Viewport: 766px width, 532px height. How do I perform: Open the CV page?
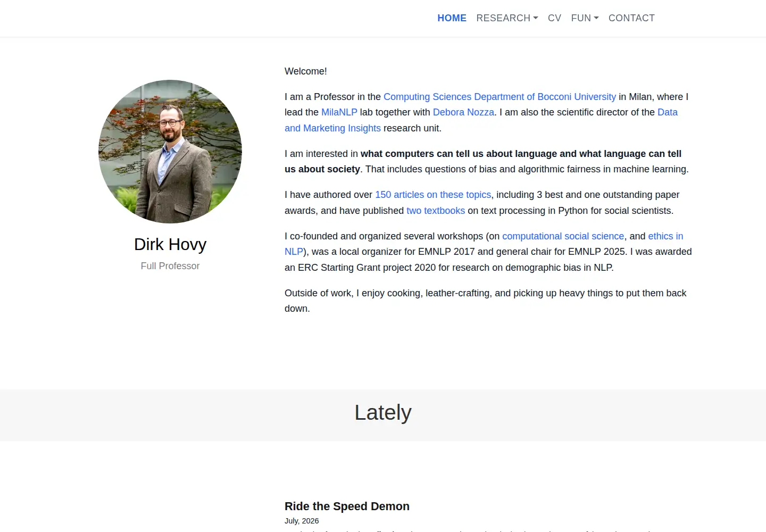click(554, 18)
